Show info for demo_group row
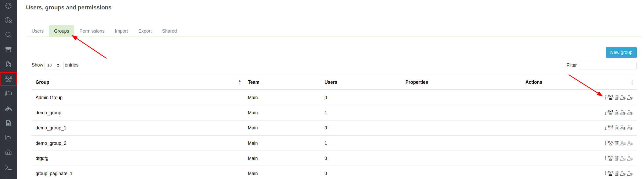 (x=605, y=113)
